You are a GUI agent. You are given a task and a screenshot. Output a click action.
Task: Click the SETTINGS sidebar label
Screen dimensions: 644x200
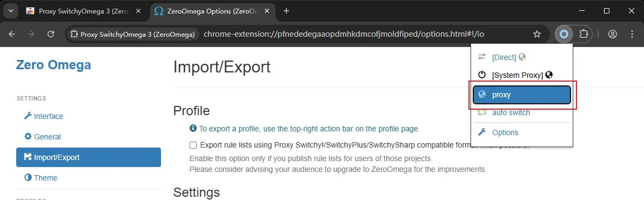point(31,98)
